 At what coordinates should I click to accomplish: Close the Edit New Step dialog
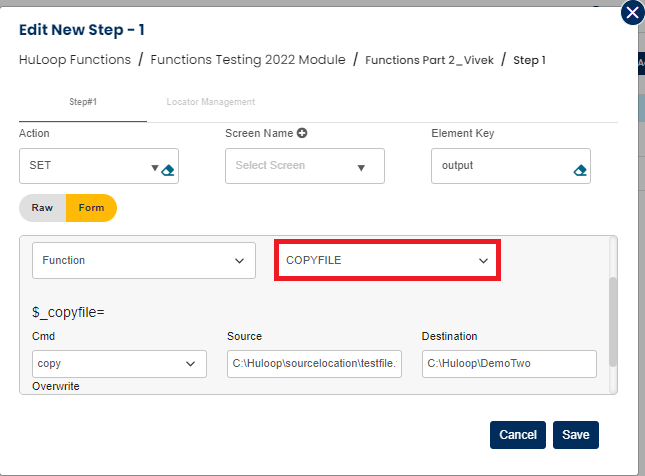click(632, 13)
